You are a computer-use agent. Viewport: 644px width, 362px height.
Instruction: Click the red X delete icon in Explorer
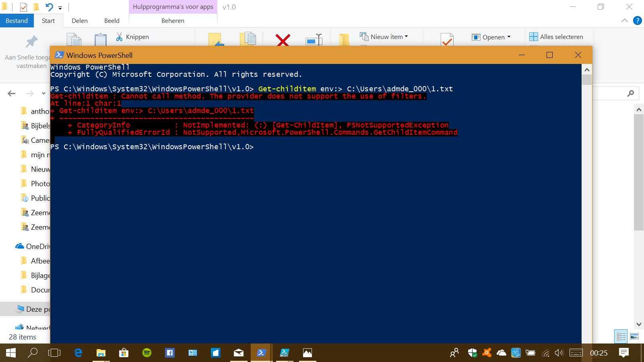pyautogui.click(x=283, y=40)
